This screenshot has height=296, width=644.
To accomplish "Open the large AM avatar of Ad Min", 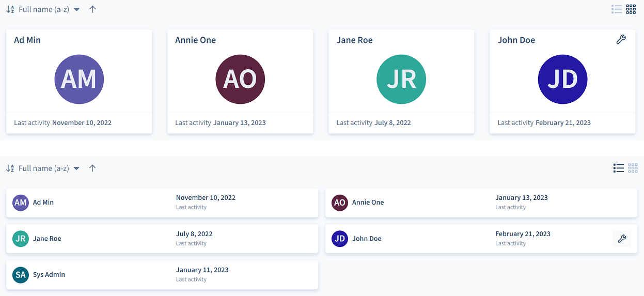I will tap(79, 79).
